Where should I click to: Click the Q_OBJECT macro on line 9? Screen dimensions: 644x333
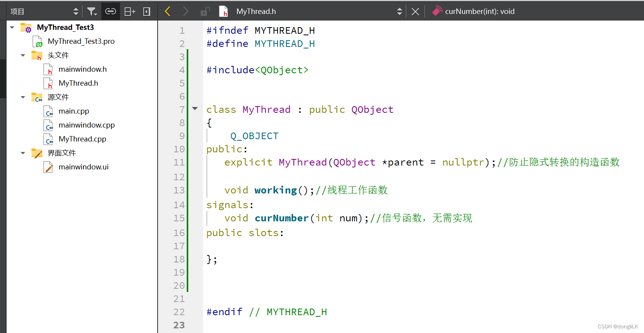(254, 136)
